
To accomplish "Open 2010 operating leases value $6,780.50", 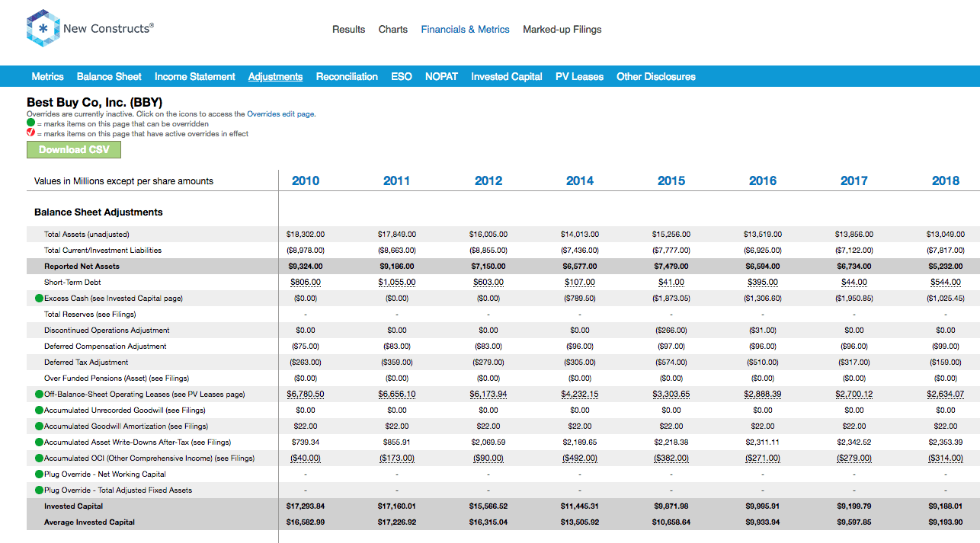I will tap(306, 394).
